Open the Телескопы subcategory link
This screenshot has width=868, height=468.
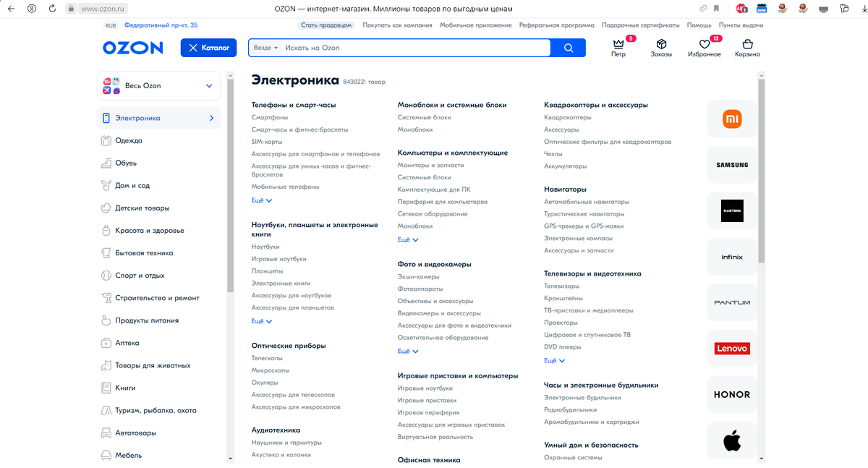tap(267, 358)
